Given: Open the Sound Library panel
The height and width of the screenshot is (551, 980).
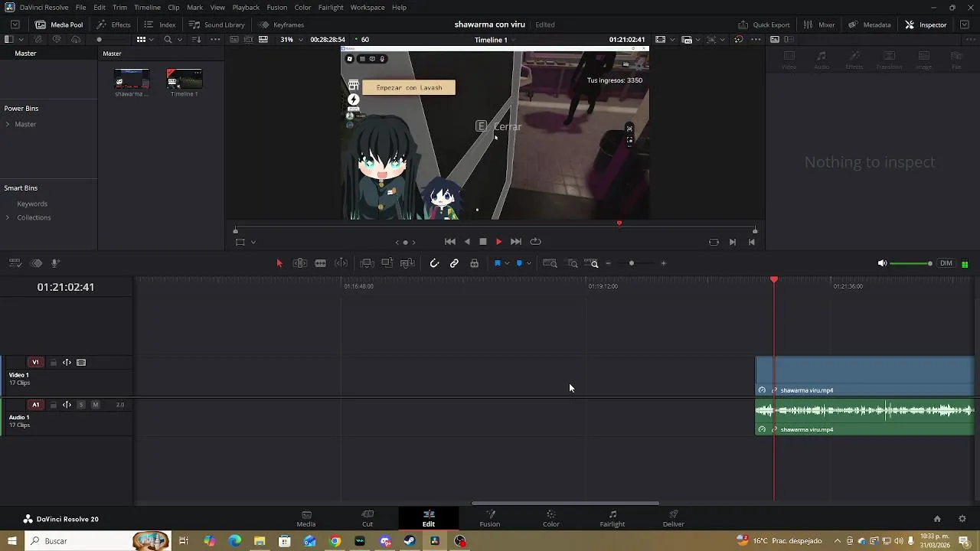Looking at the screenshot, I should click(217, 24).
